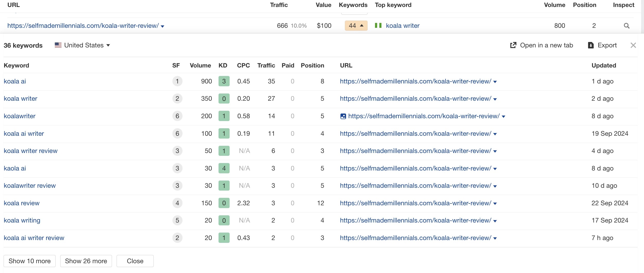The image size is (644, 273).
Task: Open URL dropdown arrow in kaola ai row
Action: 495,169
